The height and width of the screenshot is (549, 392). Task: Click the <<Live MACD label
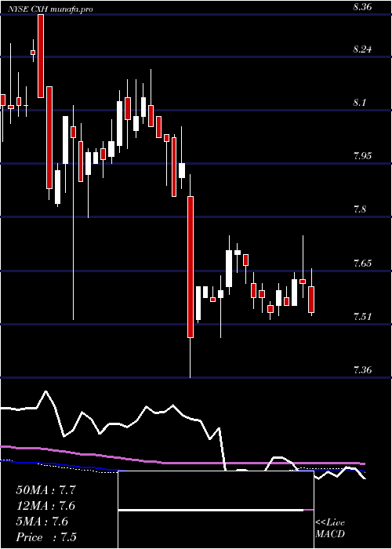click(x=330, y=529)
